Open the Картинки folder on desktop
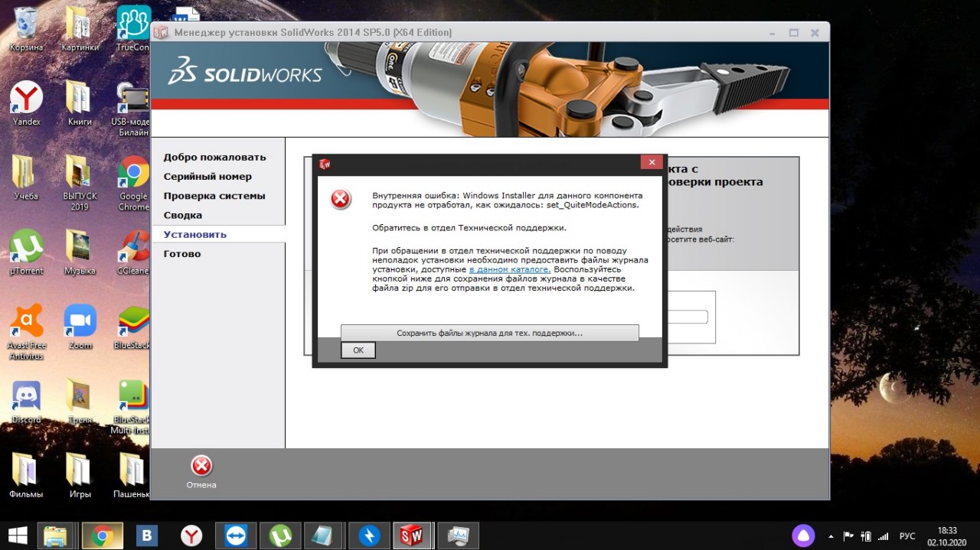 [x=80, y=29]
